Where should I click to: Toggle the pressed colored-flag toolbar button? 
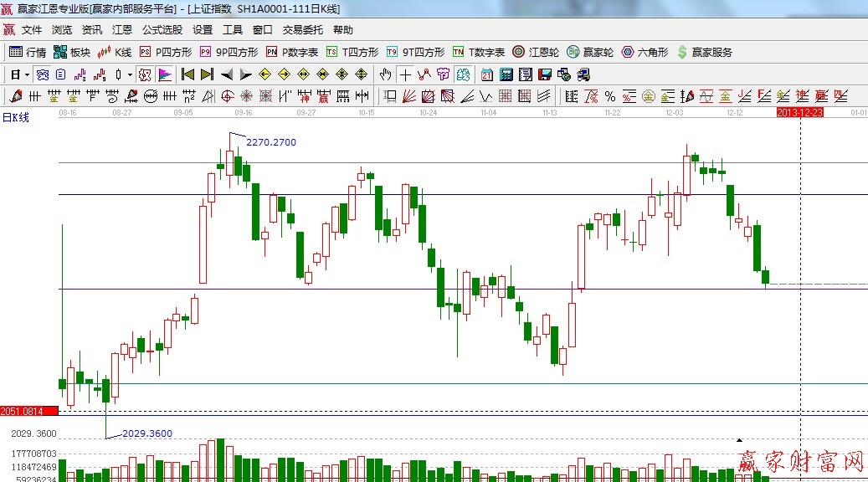(x=165, y=74)
